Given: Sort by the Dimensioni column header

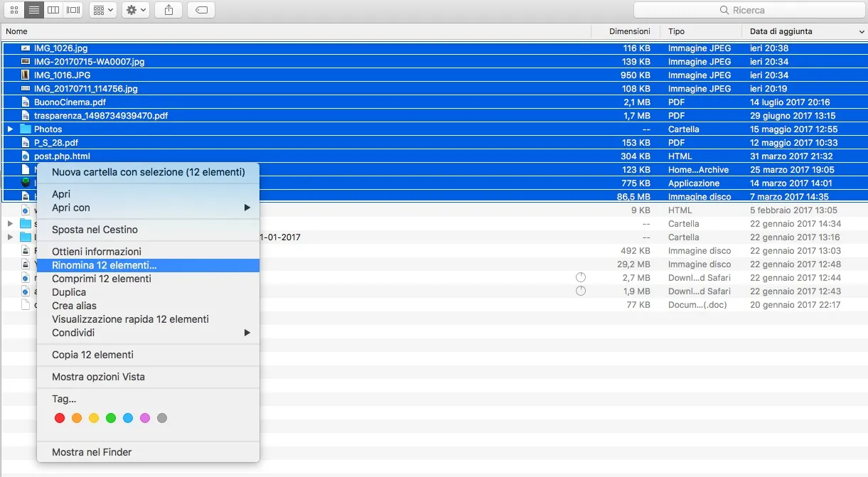Looking at the screenshot, I should pyautogui.click(x=630, y=31).
